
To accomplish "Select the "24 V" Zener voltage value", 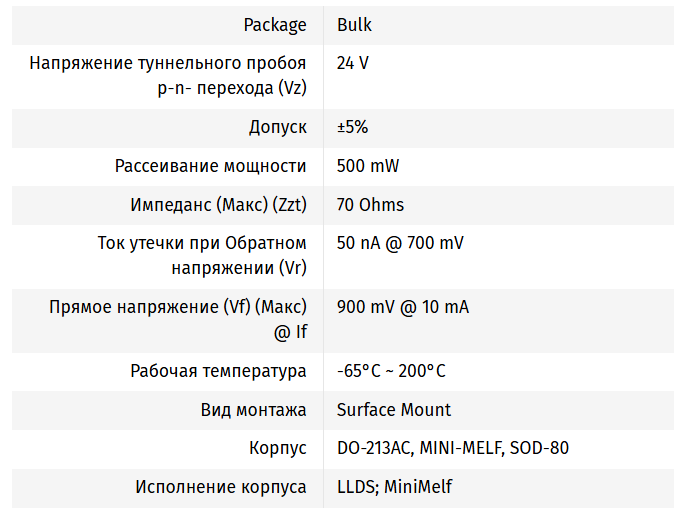I will pyautogui.click(x=353, y=63).
